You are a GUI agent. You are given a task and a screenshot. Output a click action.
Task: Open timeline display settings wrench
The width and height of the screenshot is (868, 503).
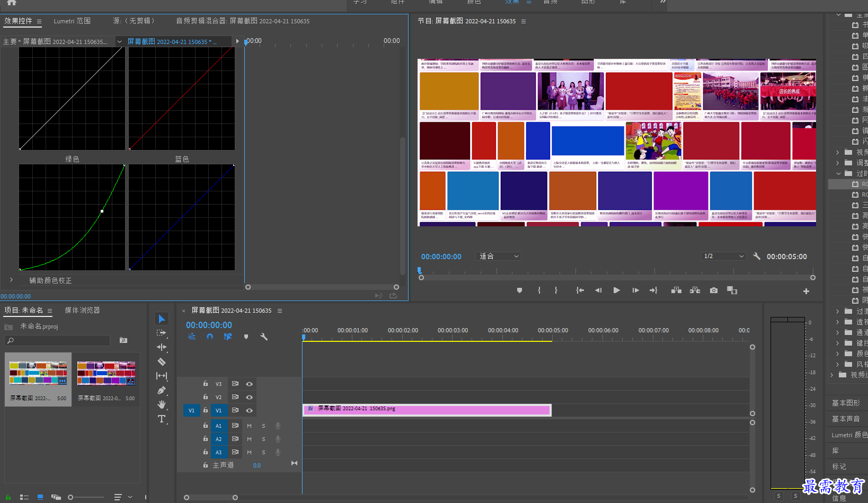coord(264,337)
